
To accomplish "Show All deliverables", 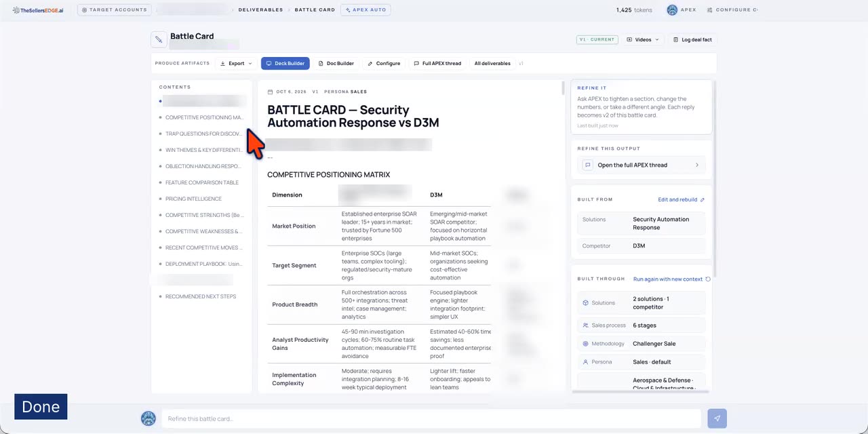I will coord(492,64).
